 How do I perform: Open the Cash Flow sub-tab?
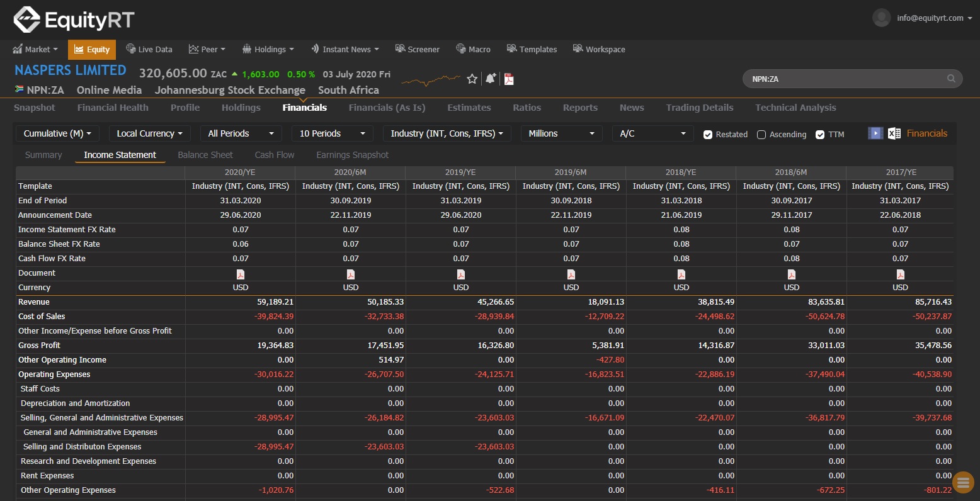(275, 155)
